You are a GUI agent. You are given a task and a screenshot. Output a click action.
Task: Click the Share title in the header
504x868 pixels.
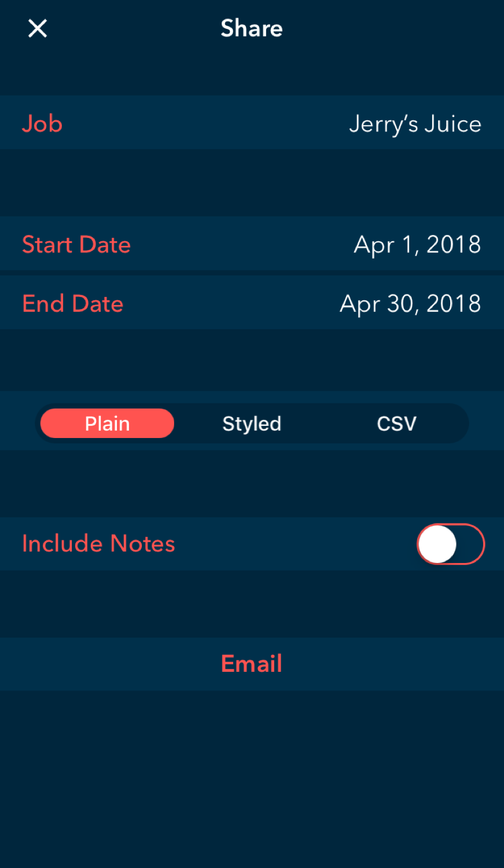click(252, 28)
